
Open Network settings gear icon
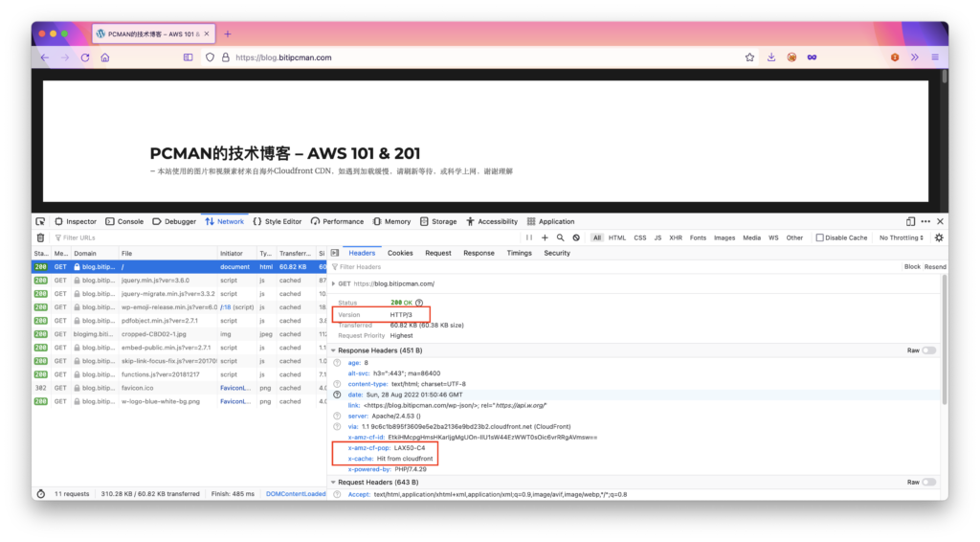(x=938, y=237)
